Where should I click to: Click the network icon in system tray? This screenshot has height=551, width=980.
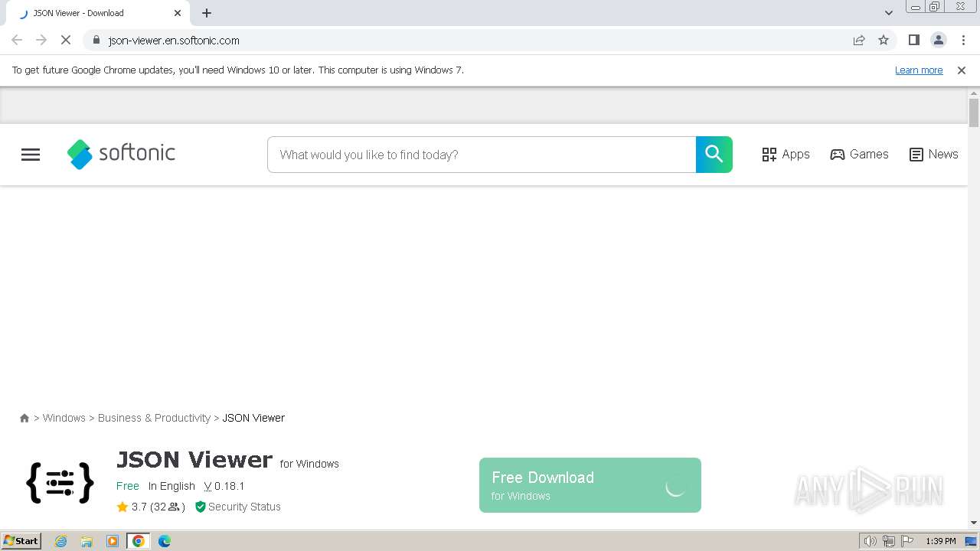click(x=889, y=541)
